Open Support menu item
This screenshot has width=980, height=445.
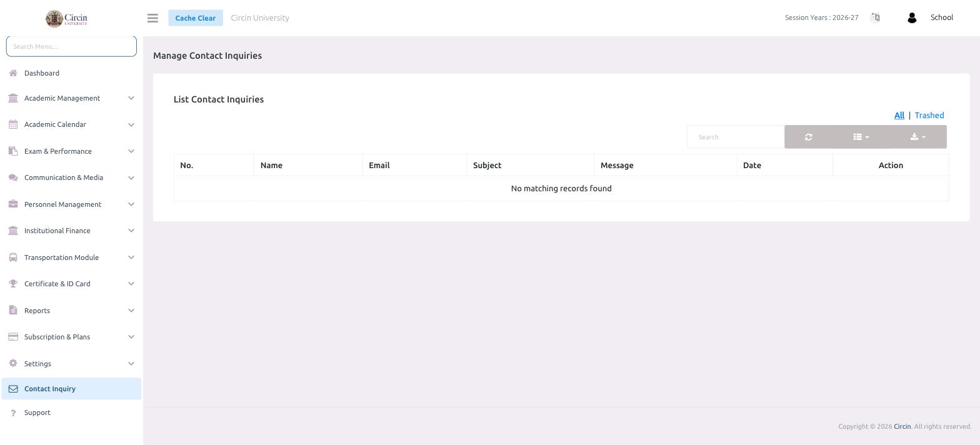click(x=71, y=412)
